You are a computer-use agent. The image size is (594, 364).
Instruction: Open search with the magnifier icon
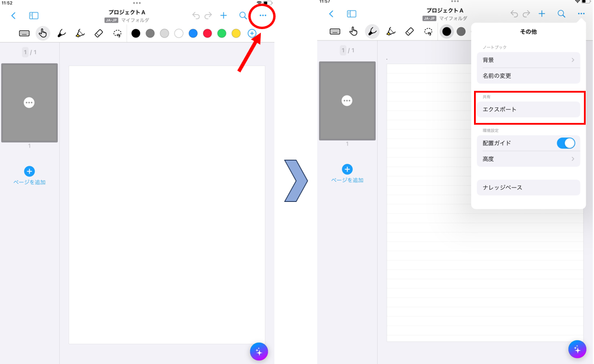[243, 16]
